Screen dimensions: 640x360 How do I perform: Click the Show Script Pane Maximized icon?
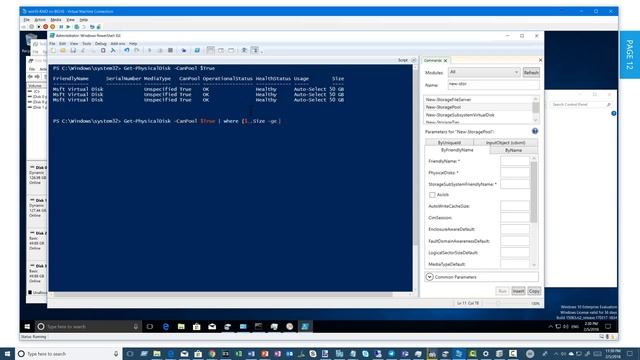point(231,50)
